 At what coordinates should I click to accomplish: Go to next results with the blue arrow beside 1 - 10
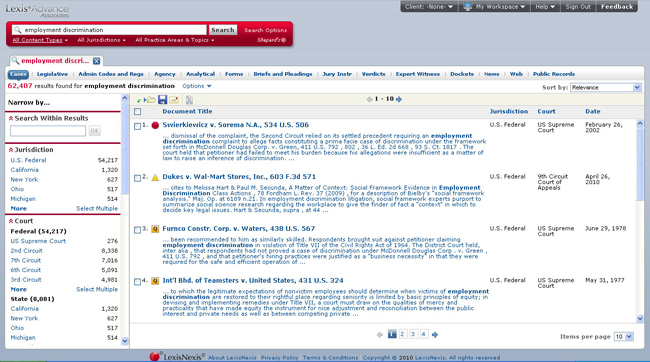tap(399, 99)
